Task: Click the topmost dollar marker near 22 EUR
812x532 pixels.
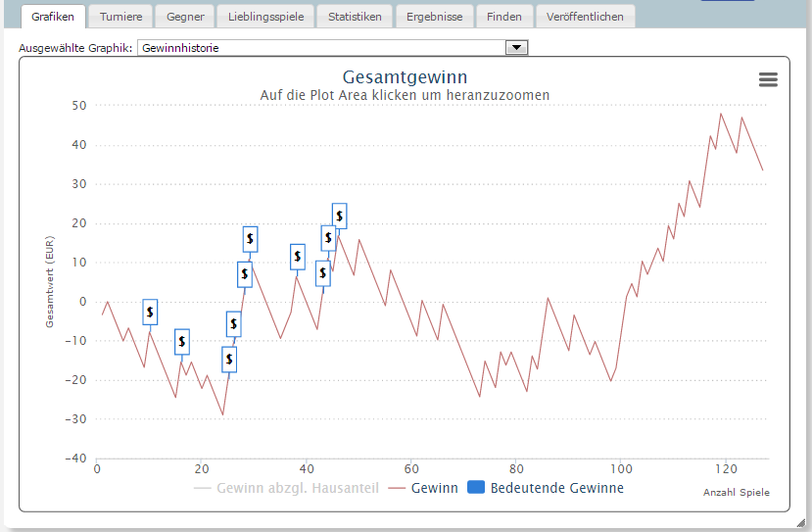Action: [339, 216]
